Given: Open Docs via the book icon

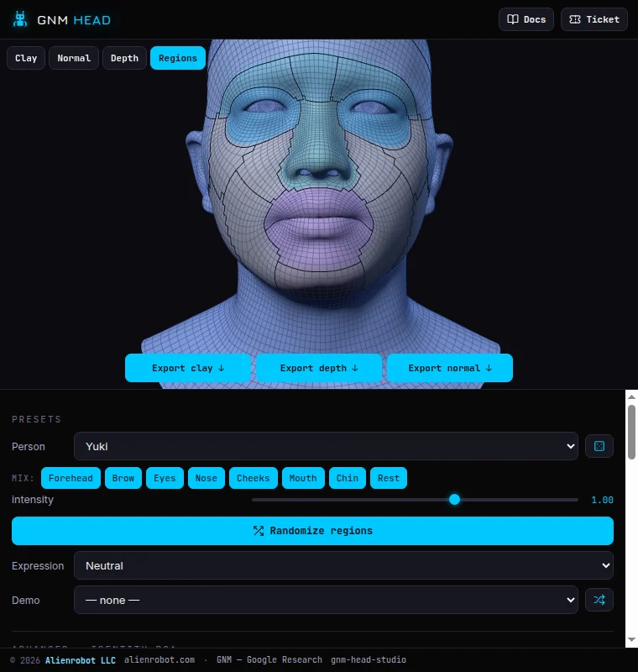Looking at the screenshot, I should [513, 19].
